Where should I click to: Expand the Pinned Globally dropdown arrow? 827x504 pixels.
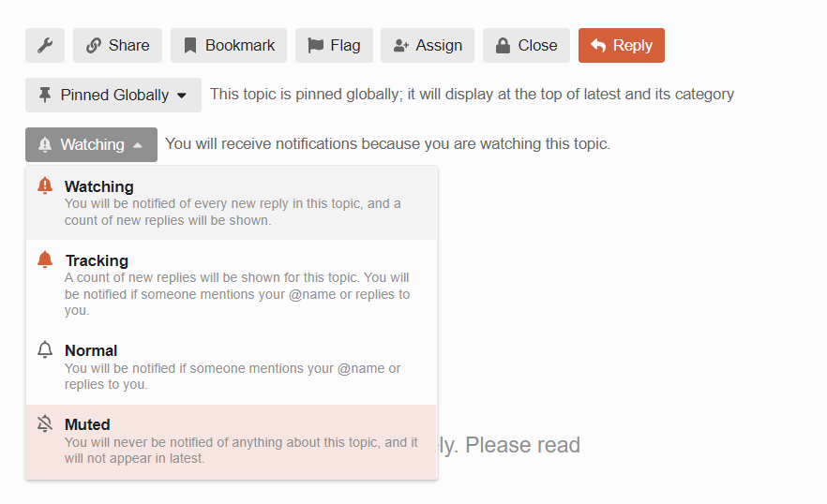coord(182,96)
